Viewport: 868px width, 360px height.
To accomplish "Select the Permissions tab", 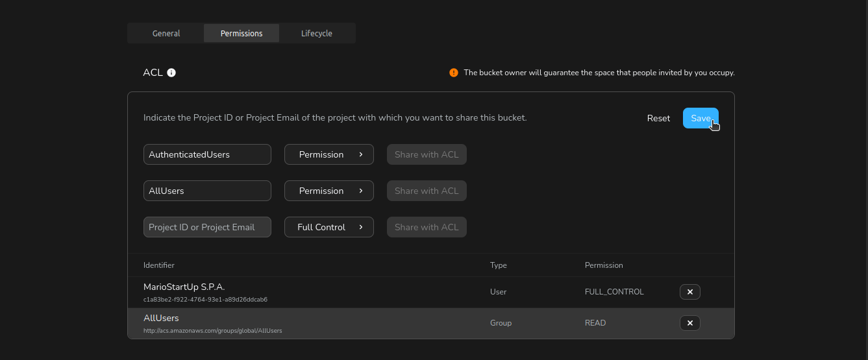I will click(242, 33).
